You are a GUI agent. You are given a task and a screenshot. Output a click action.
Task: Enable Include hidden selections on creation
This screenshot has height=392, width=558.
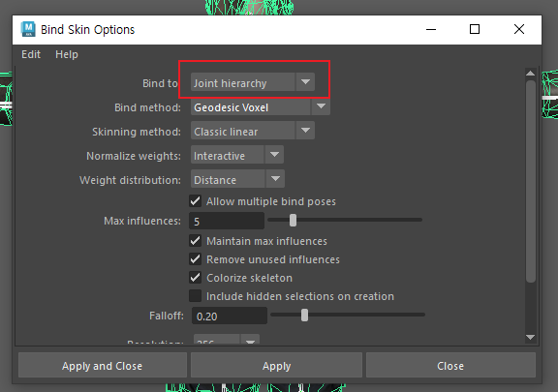click(195, 296)
